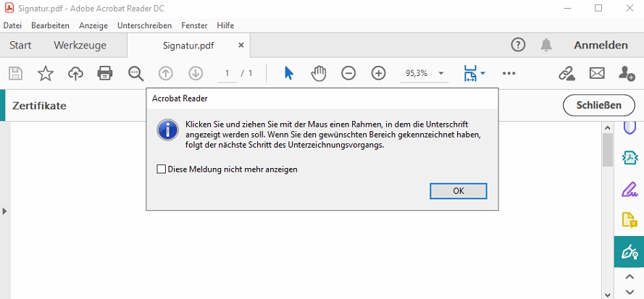Expand sidebar tools with down chevron
644x299 pixels.
pos(630,292)
